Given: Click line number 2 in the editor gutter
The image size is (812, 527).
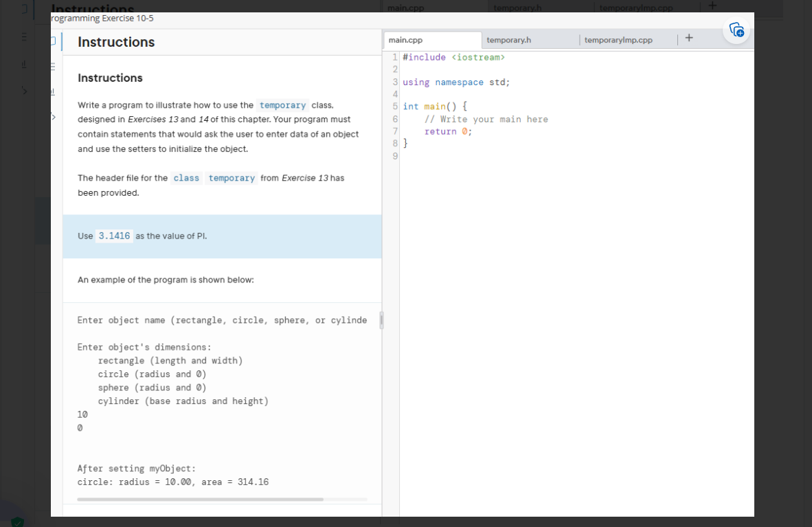Looking at the screenshot, I should coord(395,69).
